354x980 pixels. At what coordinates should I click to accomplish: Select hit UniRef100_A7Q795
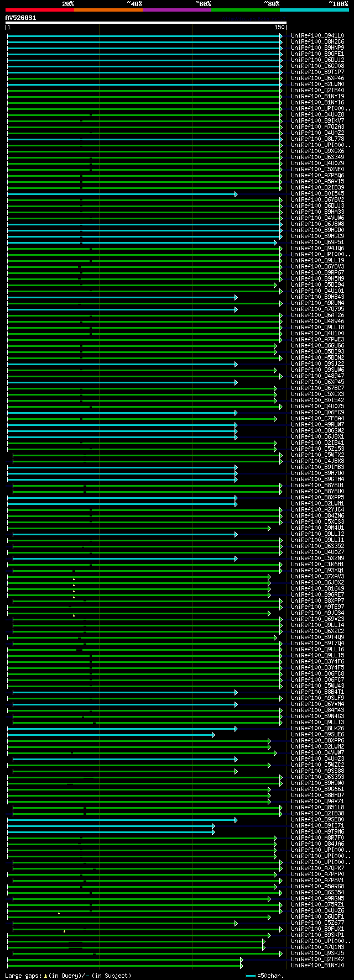(317, 309)
